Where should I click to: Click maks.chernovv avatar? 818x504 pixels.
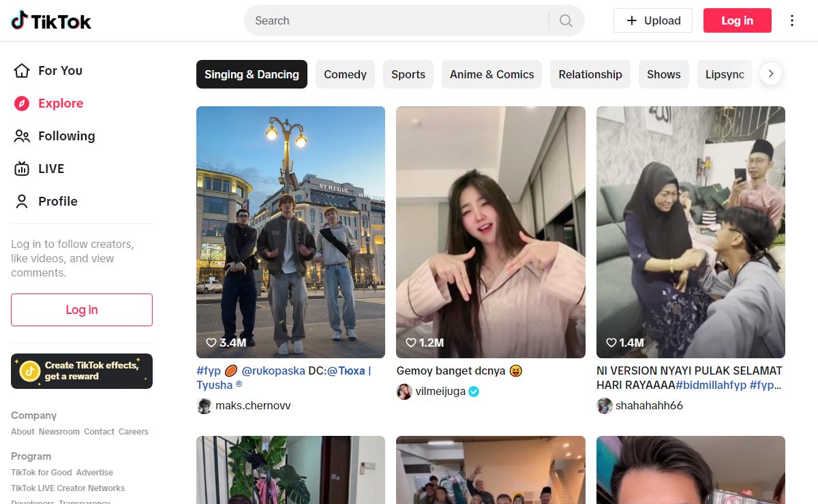pos(204,406)
